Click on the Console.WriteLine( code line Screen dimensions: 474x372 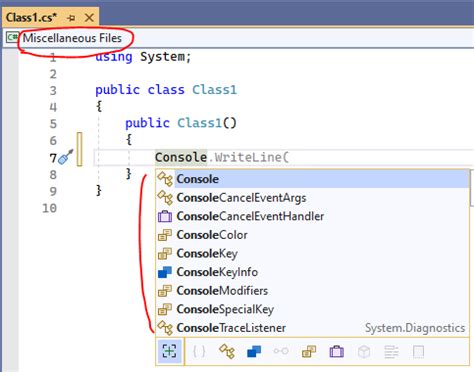[222, 157]
